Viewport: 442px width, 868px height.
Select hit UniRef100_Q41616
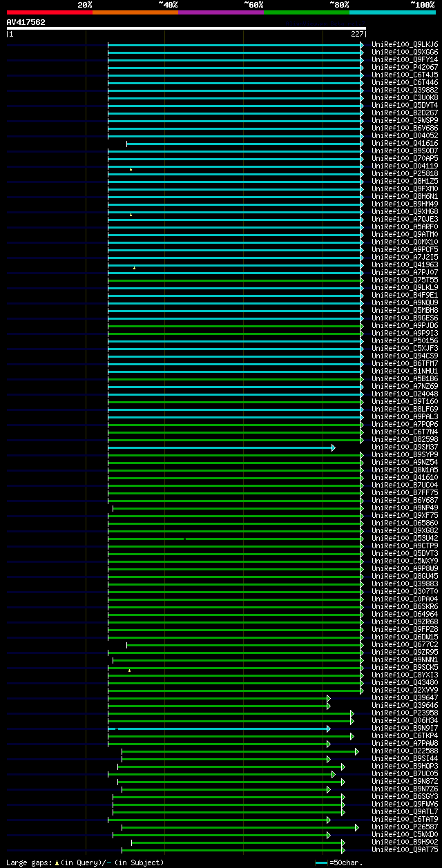tap(405, 144)
